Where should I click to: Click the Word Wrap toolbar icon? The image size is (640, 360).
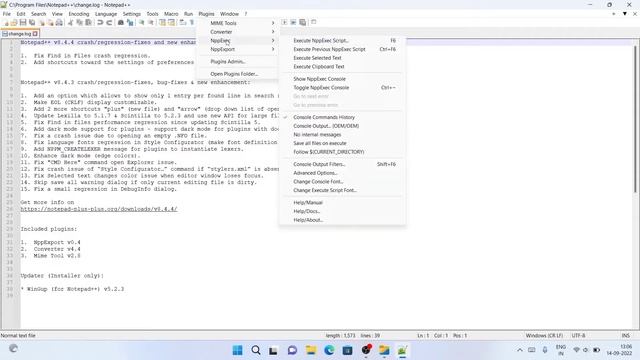click(x=183, y=22)
